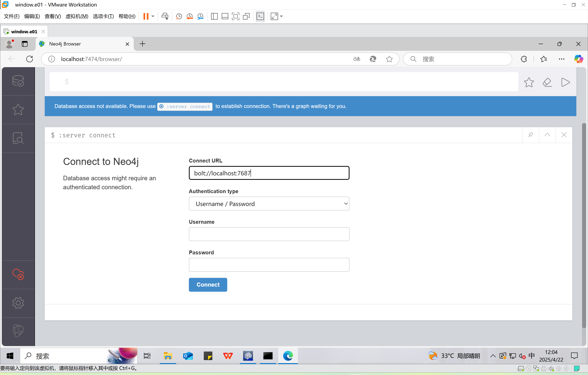Run the query with play icon
This screenshot has height=375, width=588.
point(565,82)
